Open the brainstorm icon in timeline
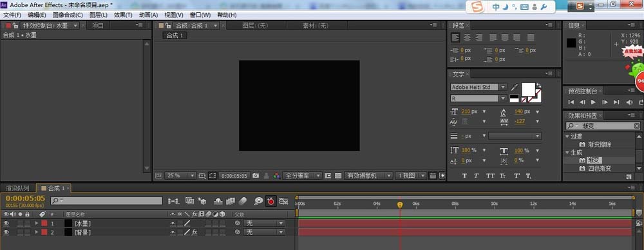Screen dimensions: 644x250 tap(258, 200)
